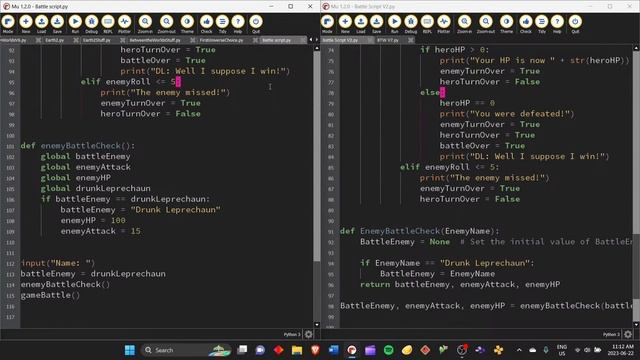The image size is (640, 360).
Task: Tidy the code in left Mu window
Action: [222, 24]
